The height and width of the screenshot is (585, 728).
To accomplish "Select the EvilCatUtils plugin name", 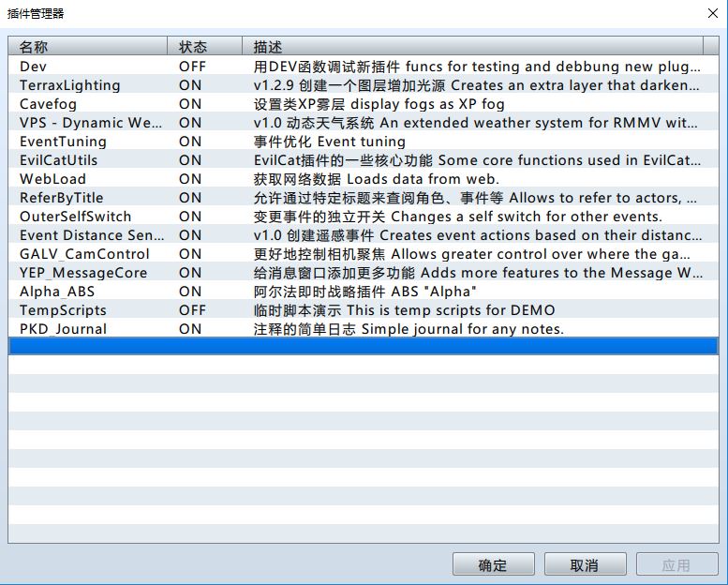I will coord(58,160).
